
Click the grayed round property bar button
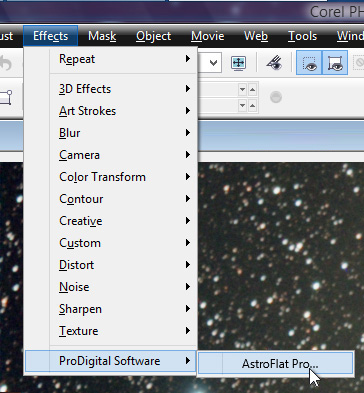pos(276,97)
